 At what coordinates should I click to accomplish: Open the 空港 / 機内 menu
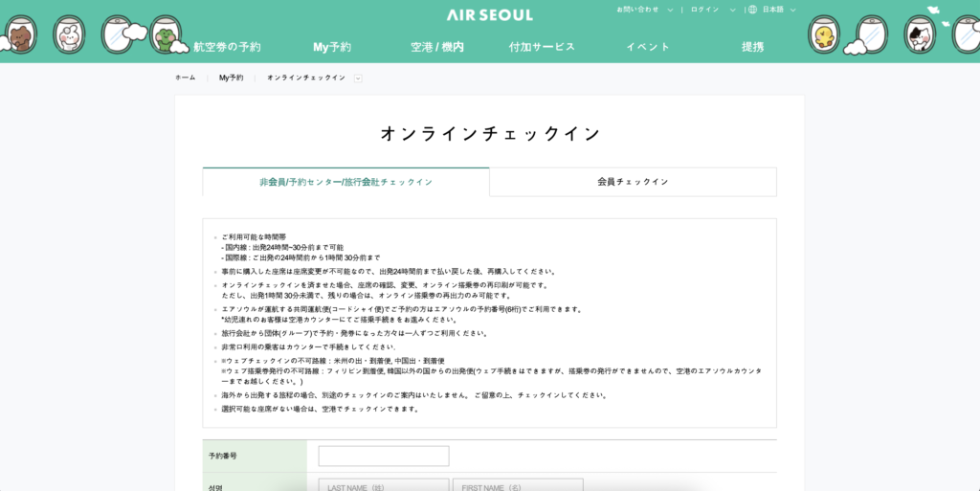point(436,47)
